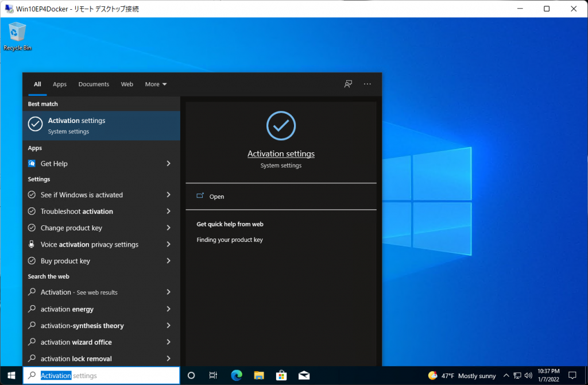Click the Get Help app icon
Viewport: 588px width, 385px height.
pyautogui.click(x=32, y=163)
